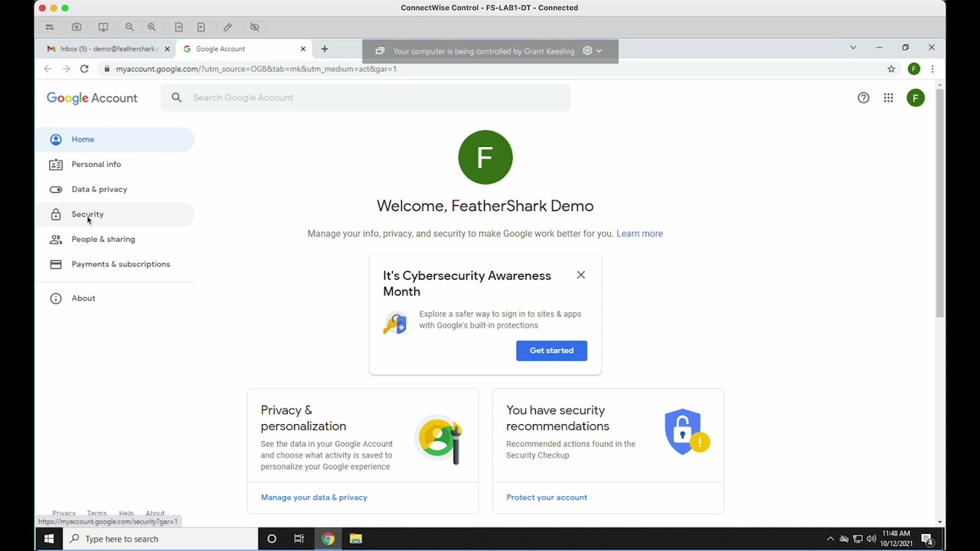Open the Chrome three-dot menu
The width and height of the screenshot is (980, 551).
click(x=932, y=69)
